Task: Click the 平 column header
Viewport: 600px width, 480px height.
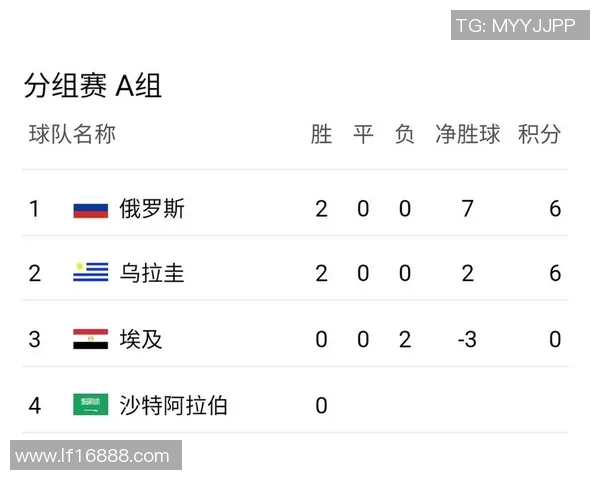Action: coord(363,134)
